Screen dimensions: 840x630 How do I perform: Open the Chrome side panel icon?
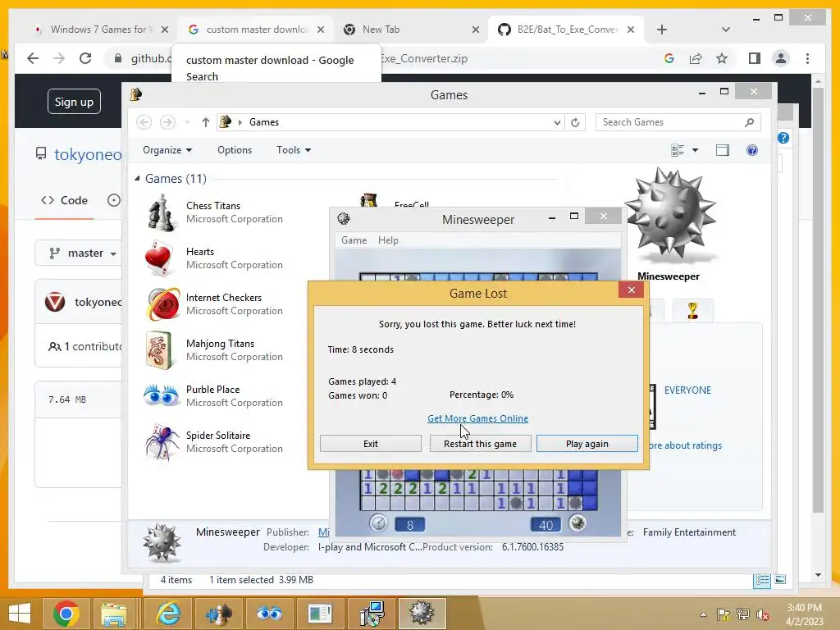point(755,58)
